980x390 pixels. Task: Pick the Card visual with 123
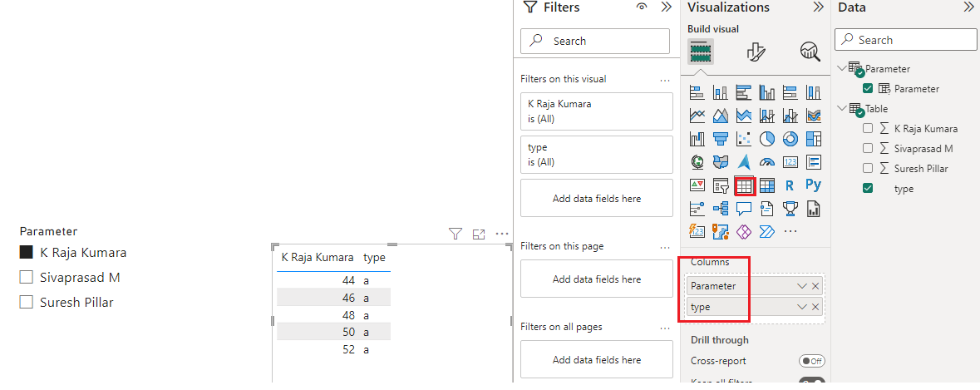click(790, 162)
